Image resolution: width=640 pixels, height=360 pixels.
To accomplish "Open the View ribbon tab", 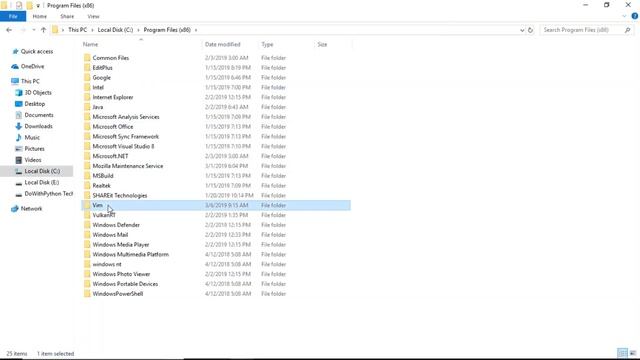I will click(x=93, y=16).
